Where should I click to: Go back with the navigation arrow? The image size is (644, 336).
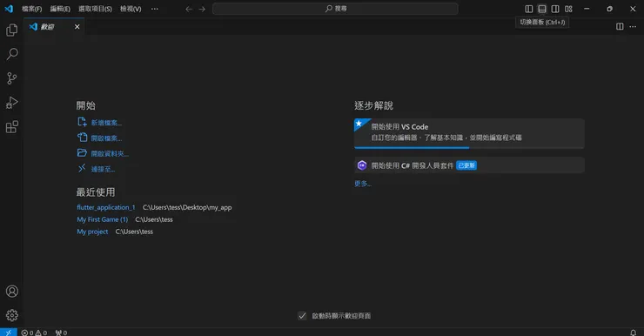(189, 9)
